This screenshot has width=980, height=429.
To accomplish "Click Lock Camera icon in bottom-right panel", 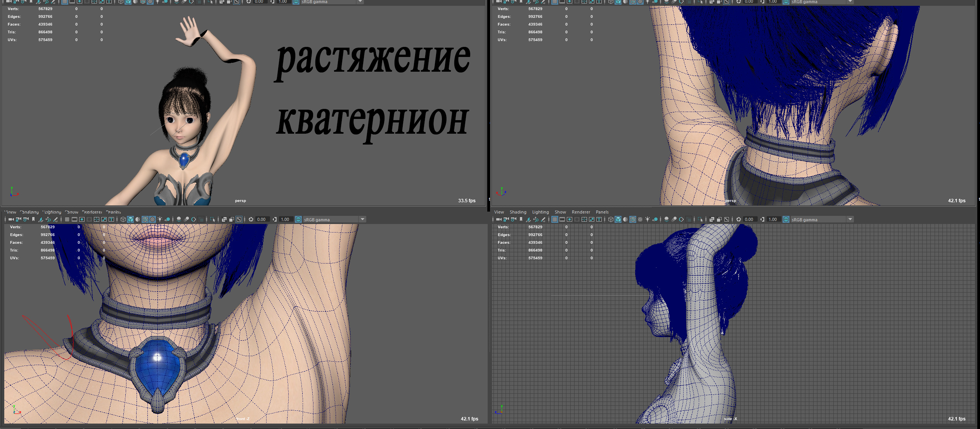I will (x=506, y=219).
